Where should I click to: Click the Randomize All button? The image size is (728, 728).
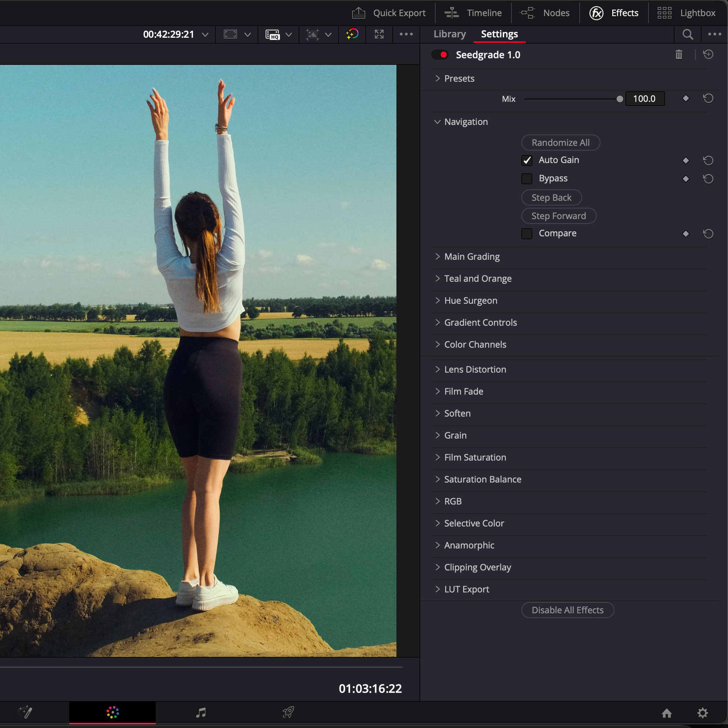[561, 143]
